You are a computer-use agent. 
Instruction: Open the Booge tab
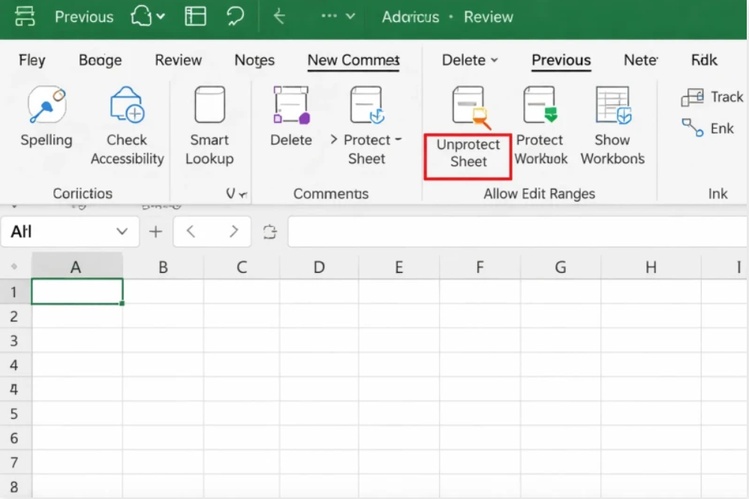coord(100,60)
